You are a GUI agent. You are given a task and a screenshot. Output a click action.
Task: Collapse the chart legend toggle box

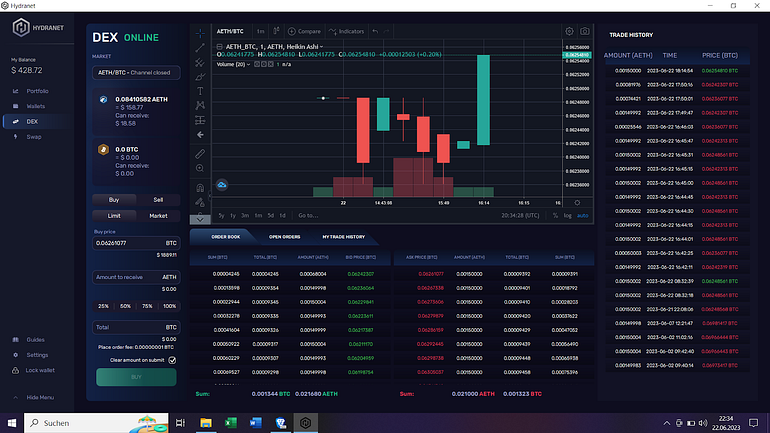pos(220,47)
